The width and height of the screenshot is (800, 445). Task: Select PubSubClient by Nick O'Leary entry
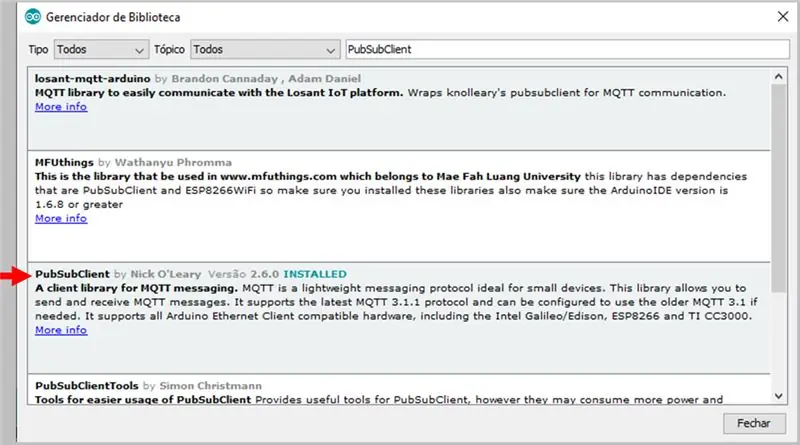point(399,318)
